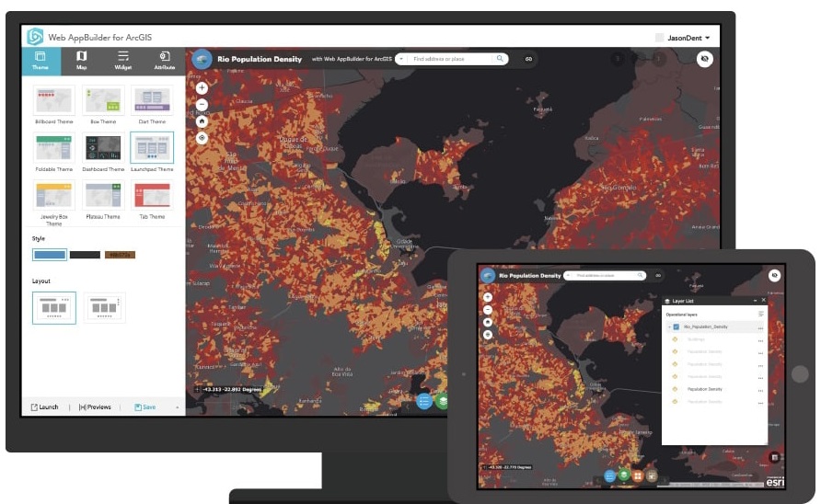Open the green Layer List widget on tablet

pyautogui.click(x=624, y=475)
